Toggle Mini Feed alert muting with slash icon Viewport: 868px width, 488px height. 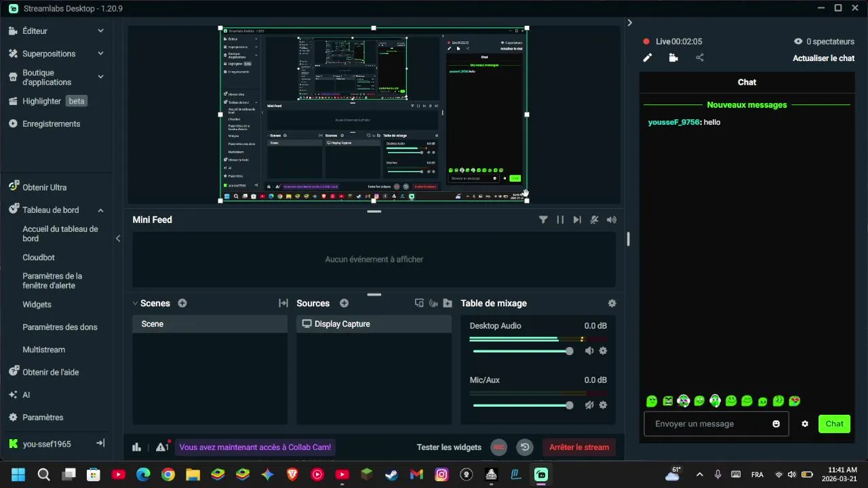tap(594, 220)
